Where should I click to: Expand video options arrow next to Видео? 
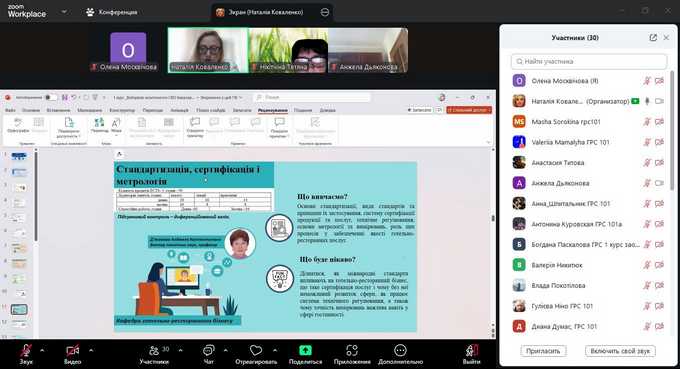pyautogui.click(x=91, y=350)
